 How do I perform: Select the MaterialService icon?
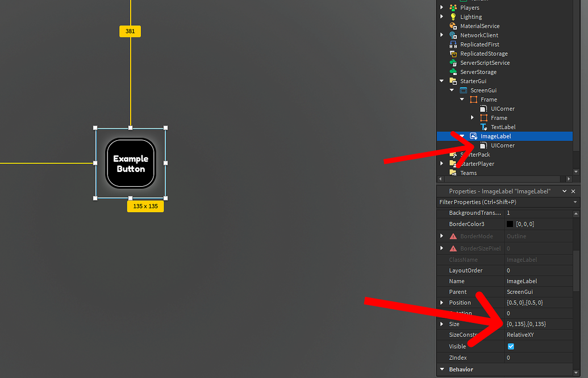click(x=452, y=26)
